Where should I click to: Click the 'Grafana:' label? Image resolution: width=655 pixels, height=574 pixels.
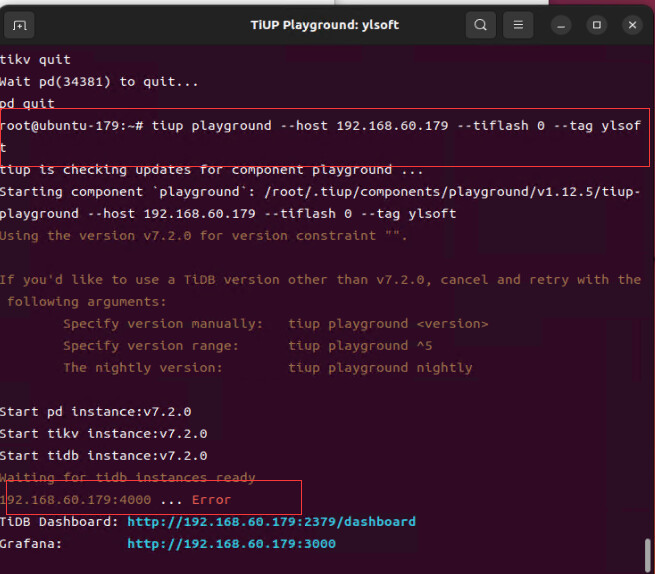pos(31,544)
